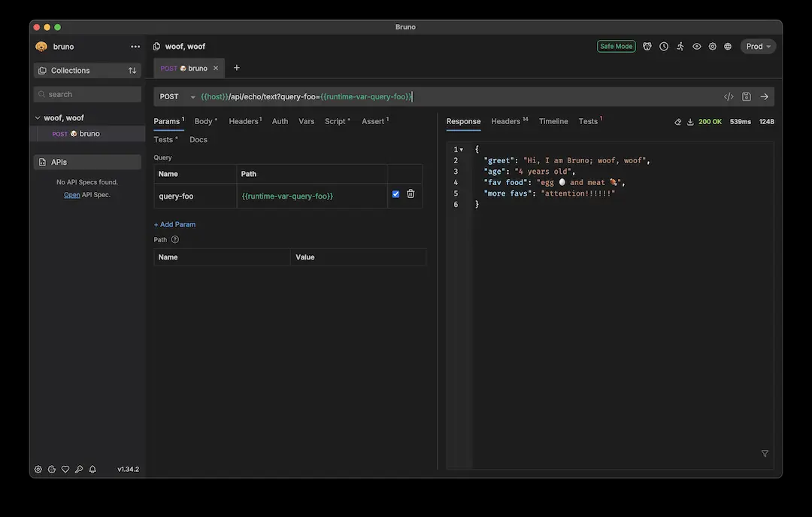Click the heart icon in the sidebar footer
This screenshot has width=812, height=517.
65,470
